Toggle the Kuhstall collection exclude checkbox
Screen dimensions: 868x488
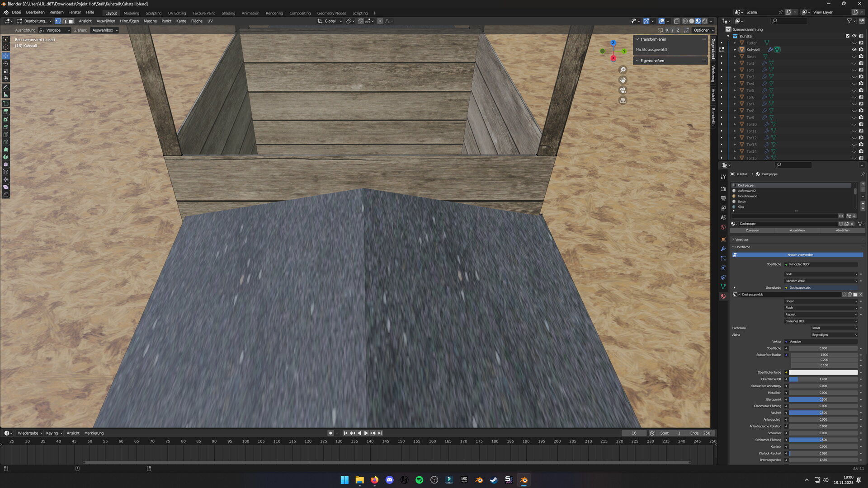tap(847, 36)
